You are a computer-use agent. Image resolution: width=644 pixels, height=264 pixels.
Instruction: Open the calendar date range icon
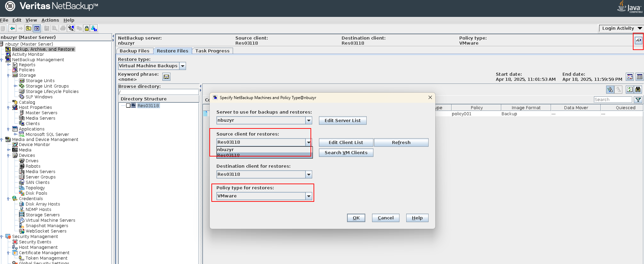pyautogui.click(x=630, y=77)
